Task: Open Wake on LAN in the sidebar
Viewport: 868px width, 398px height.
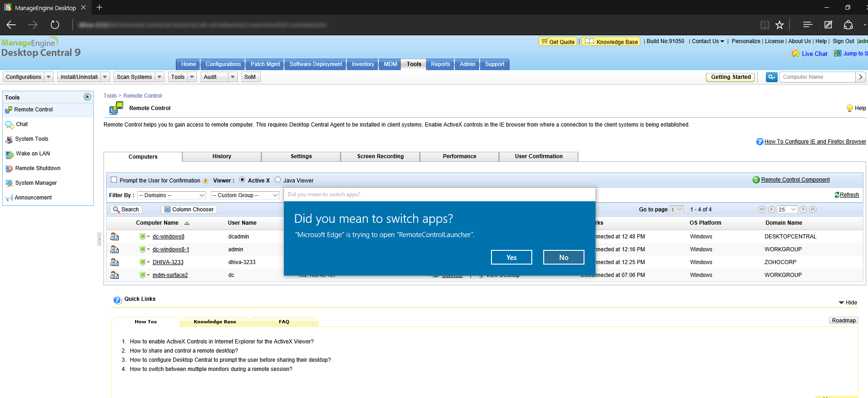Action: point(33,154)
